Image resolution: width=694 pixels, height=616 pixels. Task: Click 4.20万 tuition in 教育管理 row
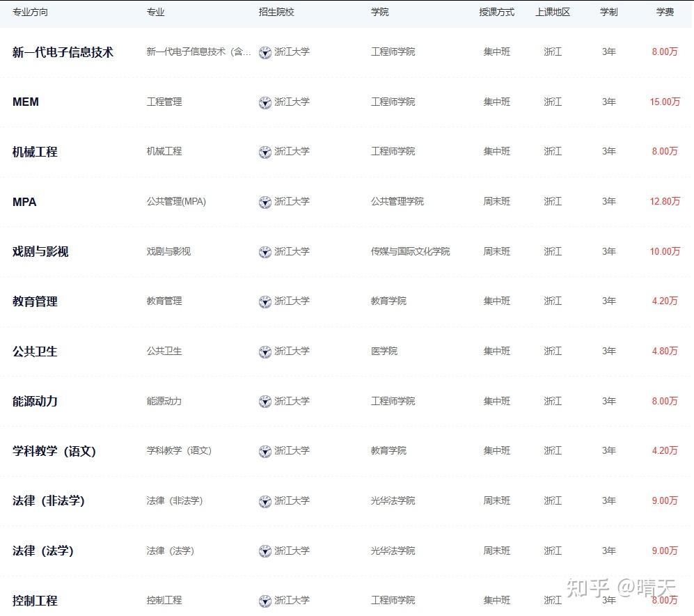pyautogui.click(x=665, y=301)
